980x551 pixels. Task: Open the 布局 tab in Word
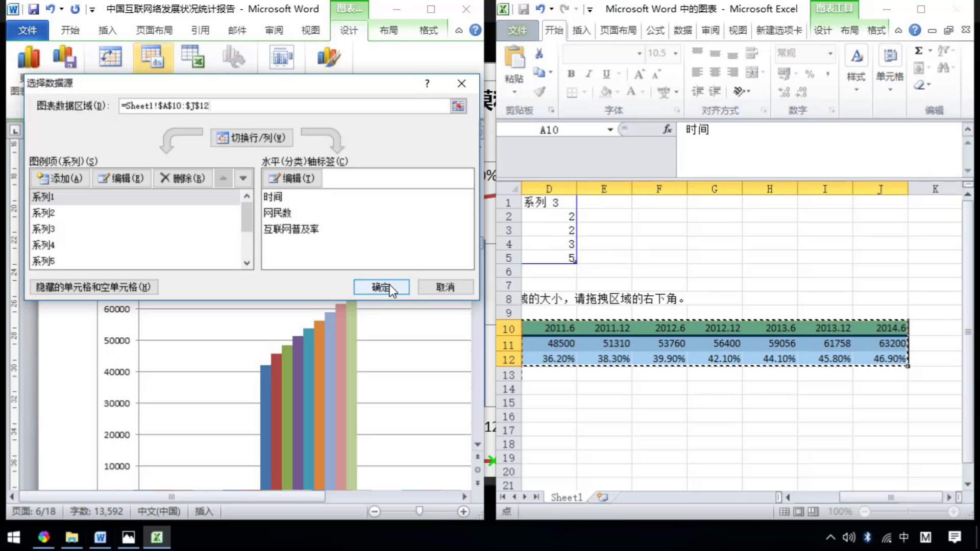[388, 30]
